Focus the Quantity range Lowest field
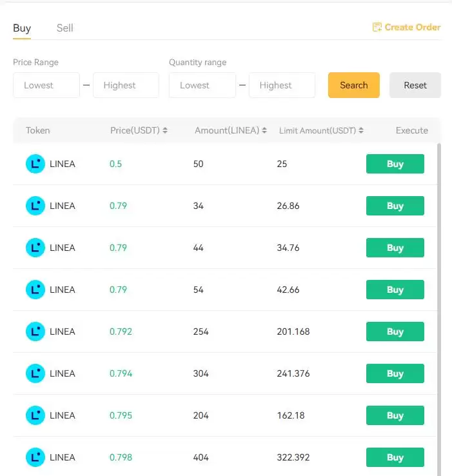Image resolution: width=452 pixels, height=476 pixels. (x=202, y=85)
